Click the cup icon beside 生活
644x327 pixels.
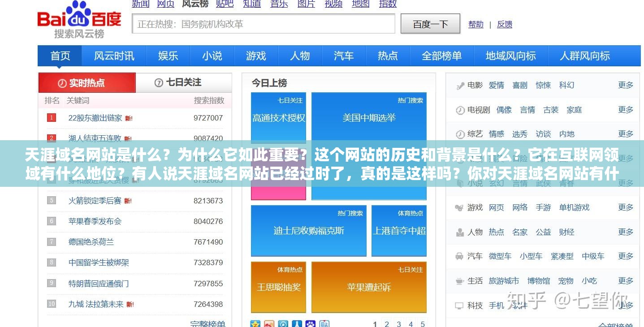(x=460, y=281)
